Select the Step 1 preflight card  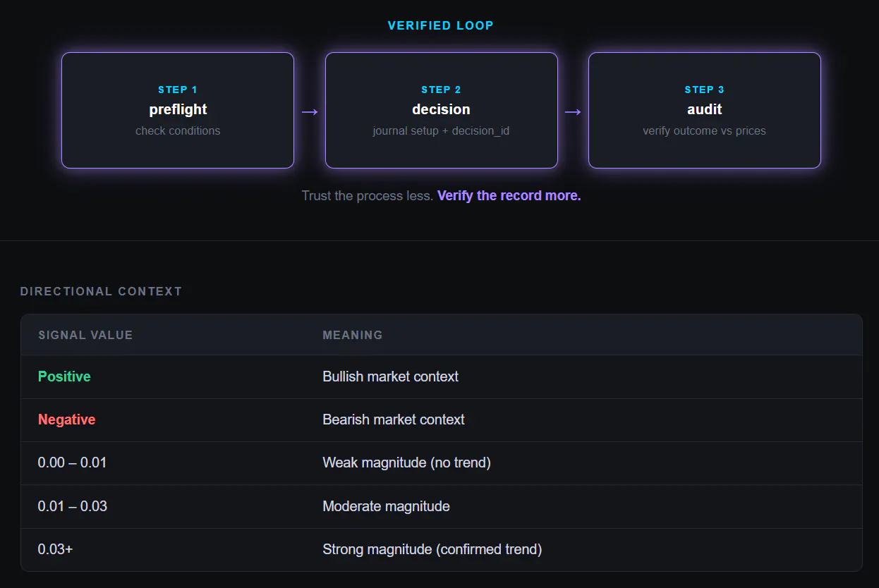click(x=178, y=110)
